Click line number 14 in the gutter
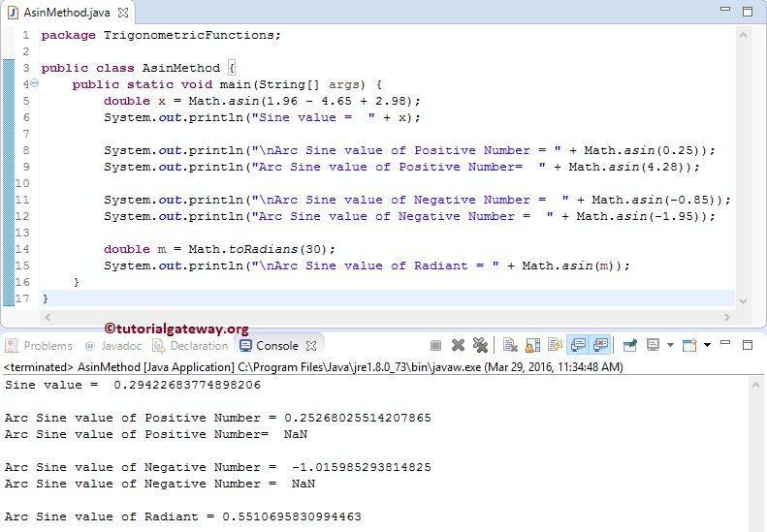 [x=22, y=249]
